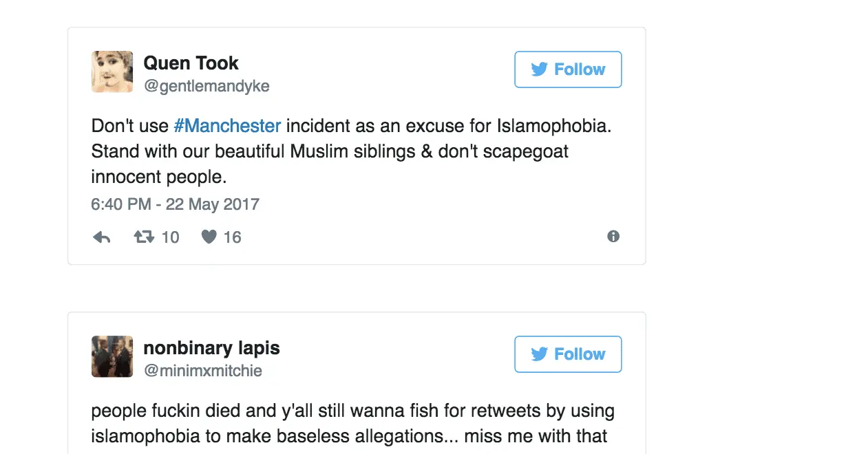Follow nonbinary lapis
Screen dimensions: 868x454
pyautogui.click(x=568, y=354)
